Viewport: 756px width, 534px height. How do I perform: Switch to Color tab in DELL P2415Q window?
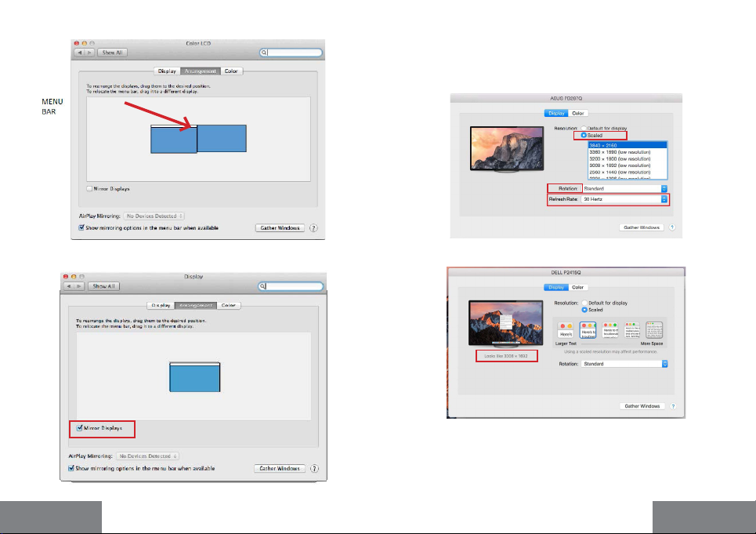tap(578, 287)
